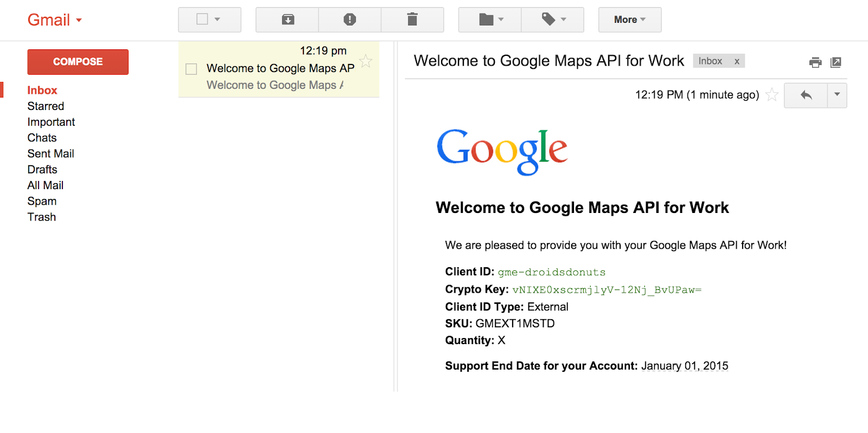Go to the Starred folder

(x=46, y=106)
